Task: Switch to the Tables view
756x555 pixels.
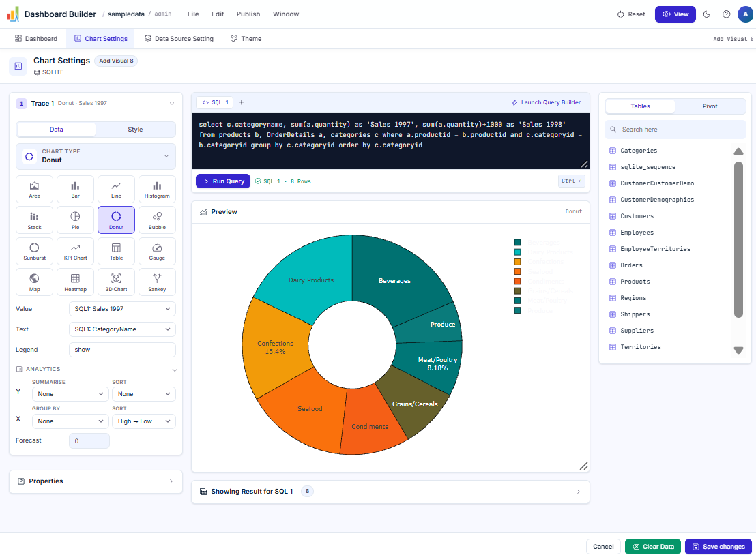Action: (640, 106)
